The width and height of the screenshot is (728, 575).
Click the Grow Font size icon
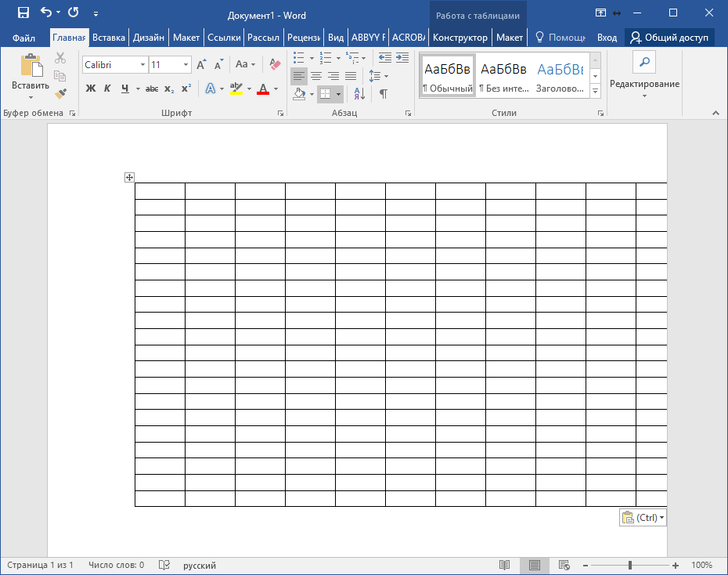202,64
